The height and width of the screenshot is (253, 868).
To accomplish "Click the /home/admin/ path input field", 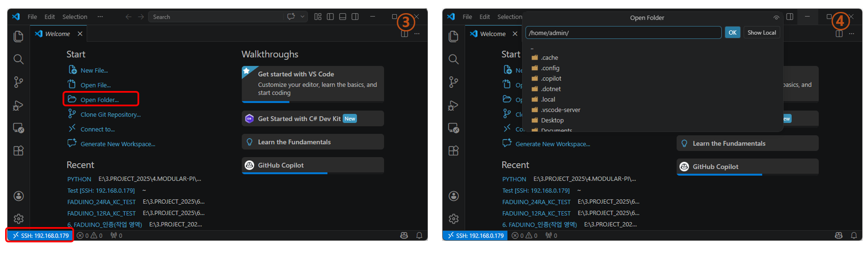I will tap(623, 33).
